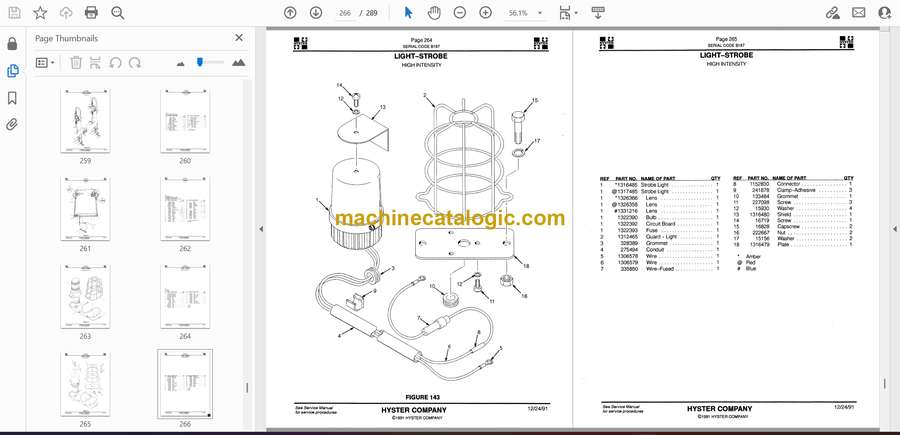Viewport: 900px width, 435px height.
Task: Open the thumbnail options menu dropdown
Action: [45, 63]
